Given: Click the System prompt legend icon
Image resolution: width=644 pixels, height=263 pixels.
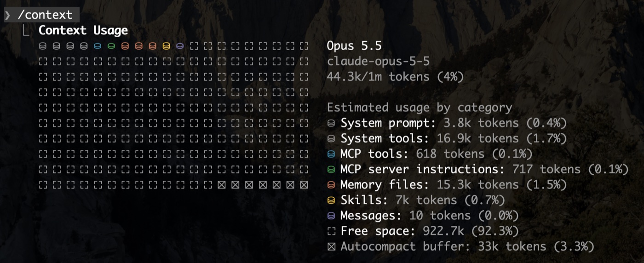Looking at the screenshot, I should point(331,123).
